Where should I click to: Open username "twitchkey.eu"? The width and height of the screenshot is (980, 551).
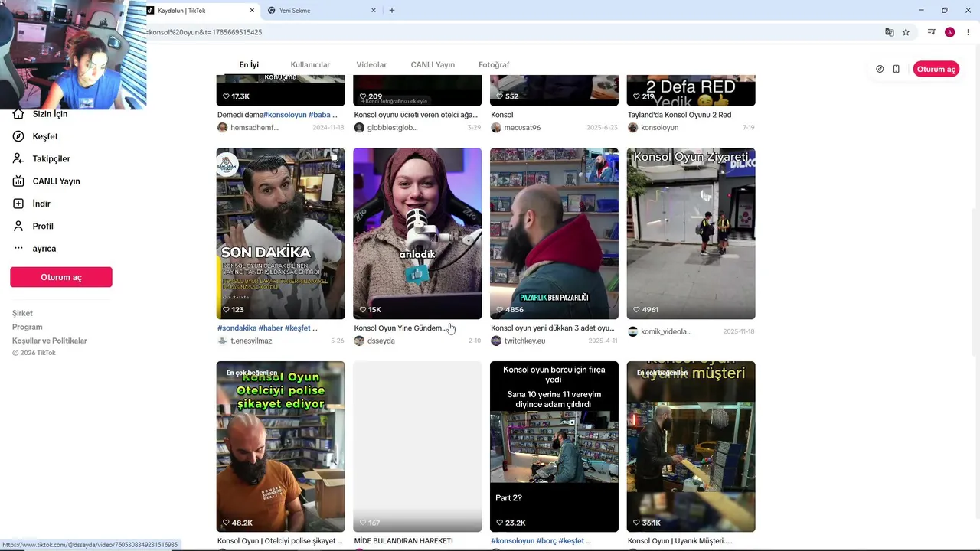[x=524, y=341]
